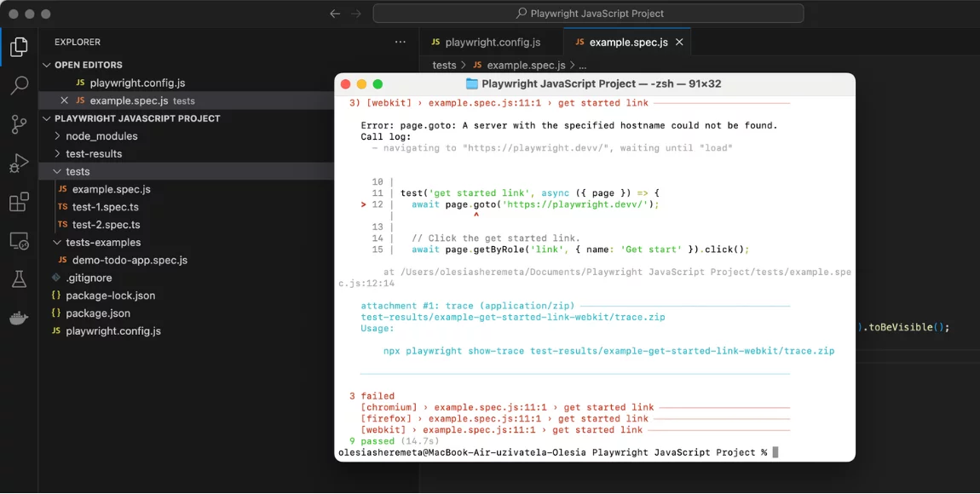Close the example.spec.js editor tab
This screenshot has width=980, height=494.
click(x=679, y=43)
